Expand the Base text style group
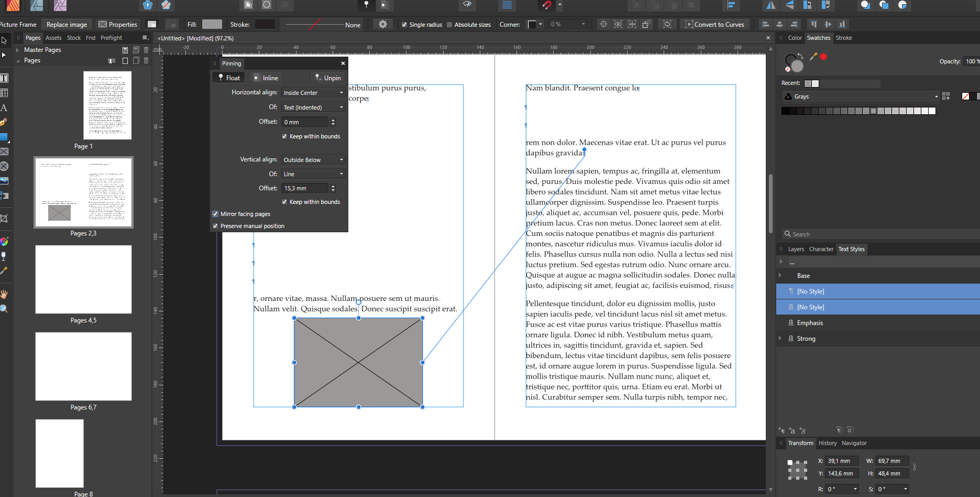This screenshot has width=980, height=497. (x=780, y=275)
